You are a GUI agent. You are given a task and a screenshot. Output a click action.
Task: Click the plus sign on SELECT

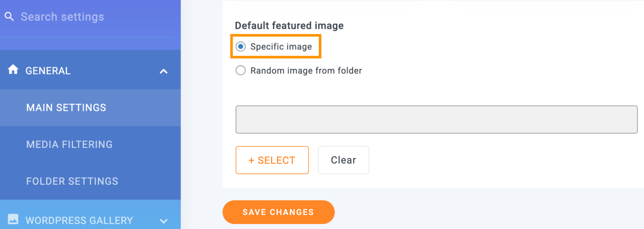click(252, 160)
